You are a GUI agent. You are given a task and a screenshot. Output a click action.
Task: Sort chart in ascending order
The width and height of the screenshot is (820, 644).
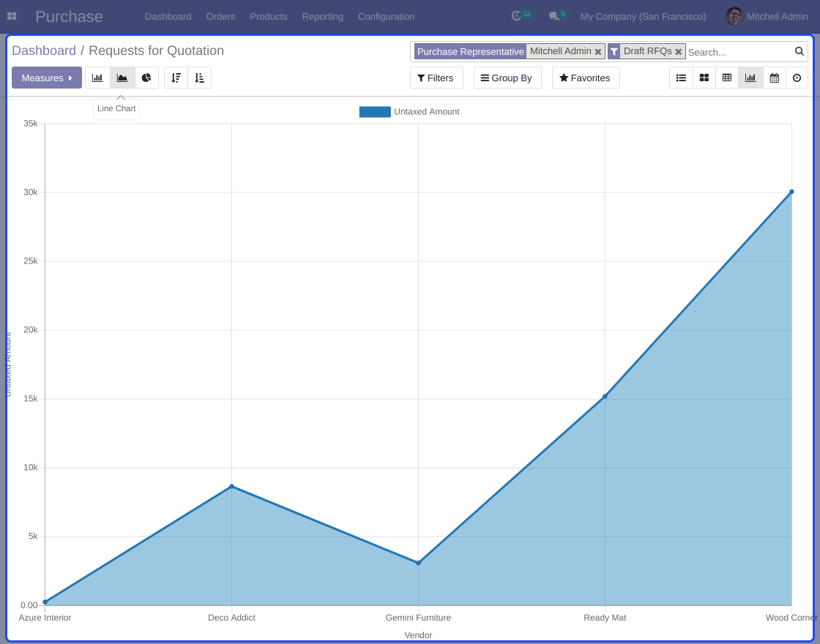point(199,78)
